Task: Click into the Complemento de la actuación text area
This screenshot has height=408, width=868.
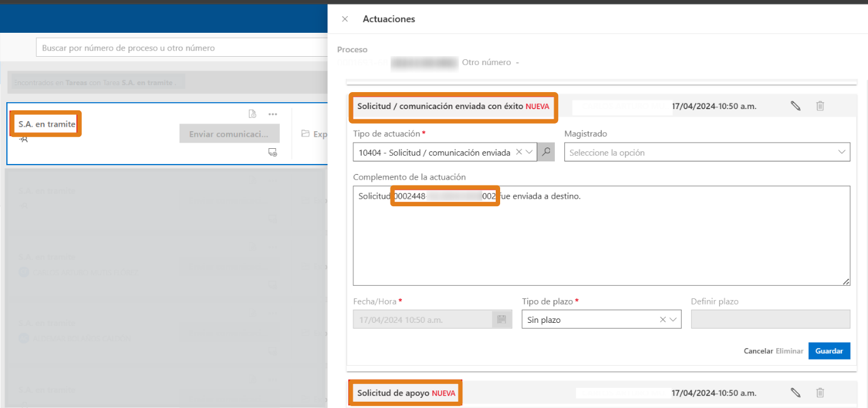Action: (x=601, y=240)
